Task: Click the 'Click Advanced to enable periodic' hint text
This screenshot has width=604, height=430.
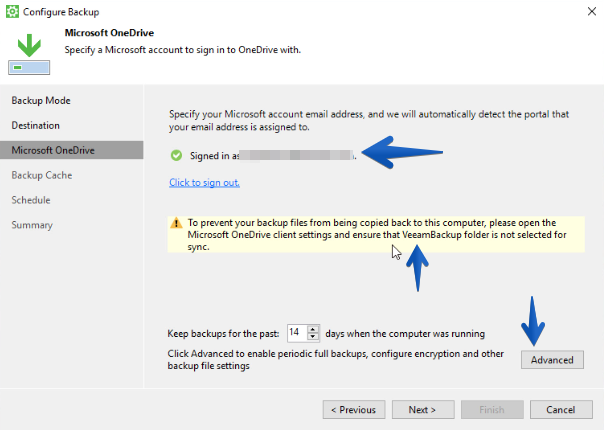Action: click(336, 359)
